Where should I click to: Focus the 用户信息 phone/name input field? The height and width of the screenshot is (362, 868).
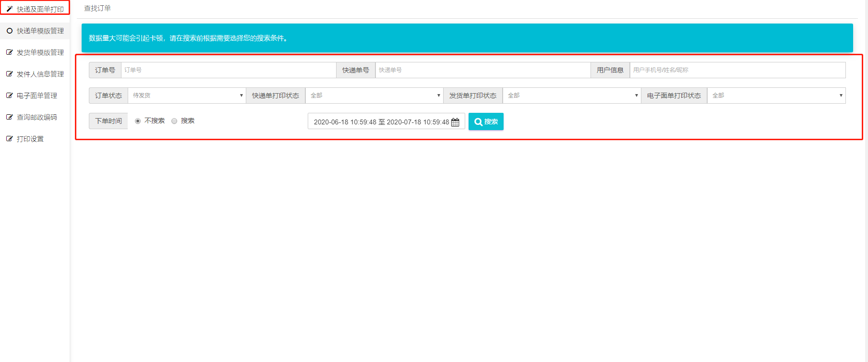(737, 70)
